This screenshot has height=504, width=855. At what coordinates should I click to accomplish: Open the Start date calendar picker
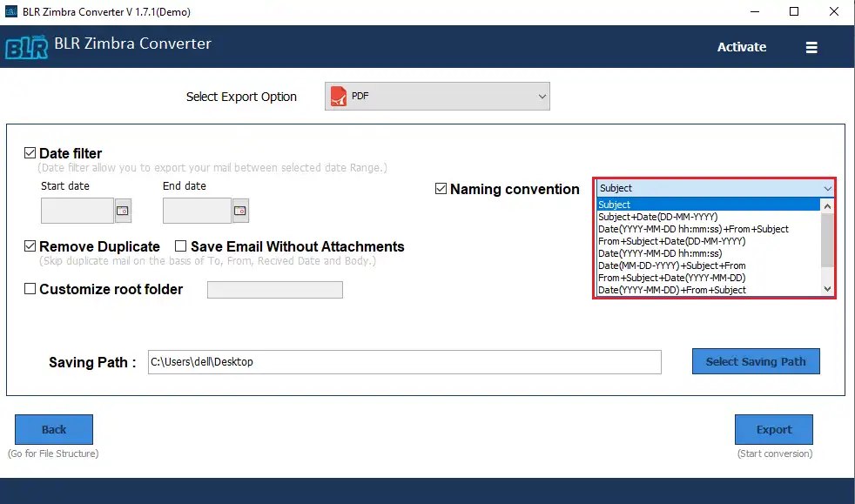123,210
